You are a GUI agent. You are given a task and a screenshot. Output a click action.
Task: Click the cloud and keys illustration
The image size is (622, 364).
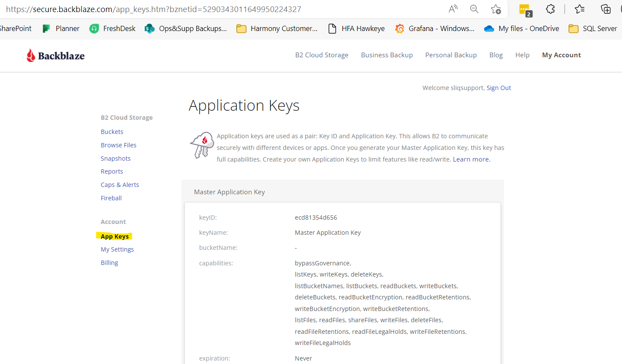point(202,145)
